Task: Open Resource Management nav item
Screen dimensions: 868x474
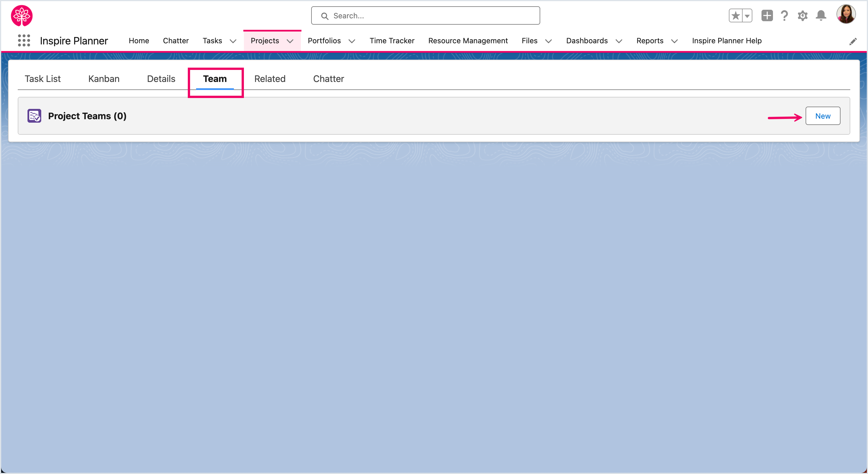Action: pos(468,40)
